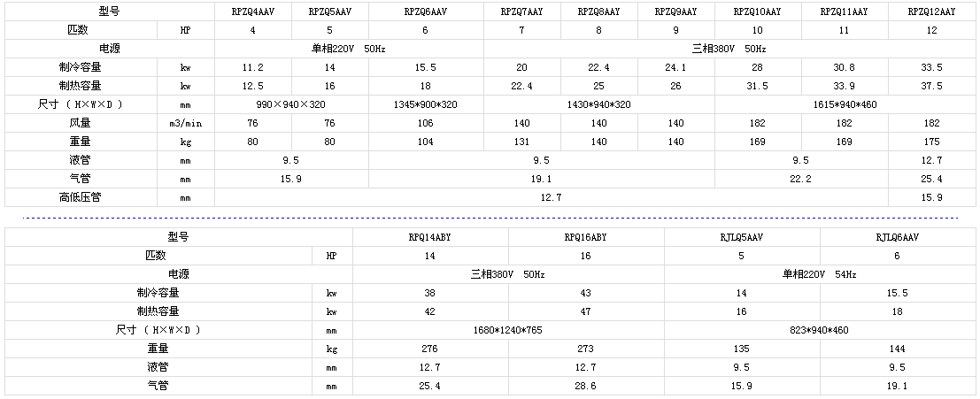Click the 单相220V 50Hz power cell
This screenshot has width=980, height=399.
350,49
